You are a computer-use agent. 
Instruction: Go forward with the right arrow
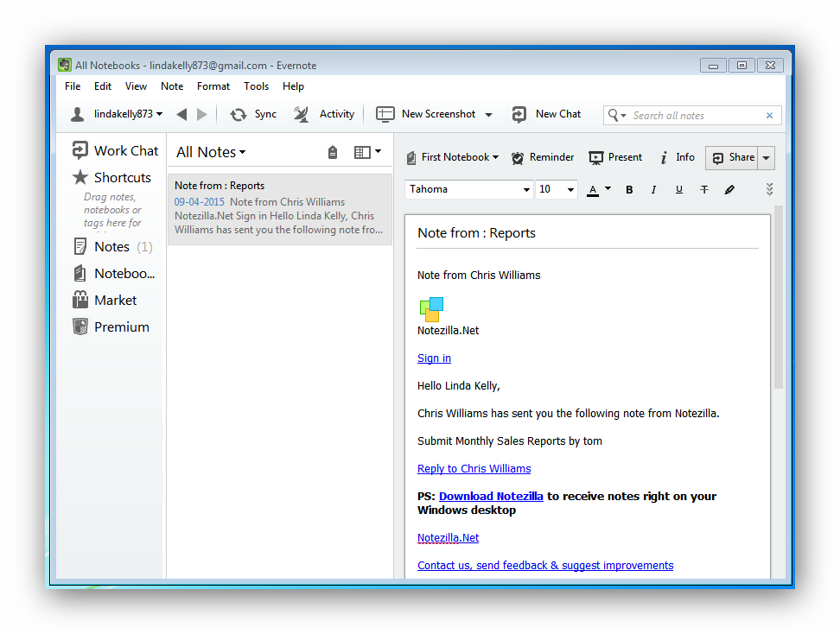coord(202,114)
